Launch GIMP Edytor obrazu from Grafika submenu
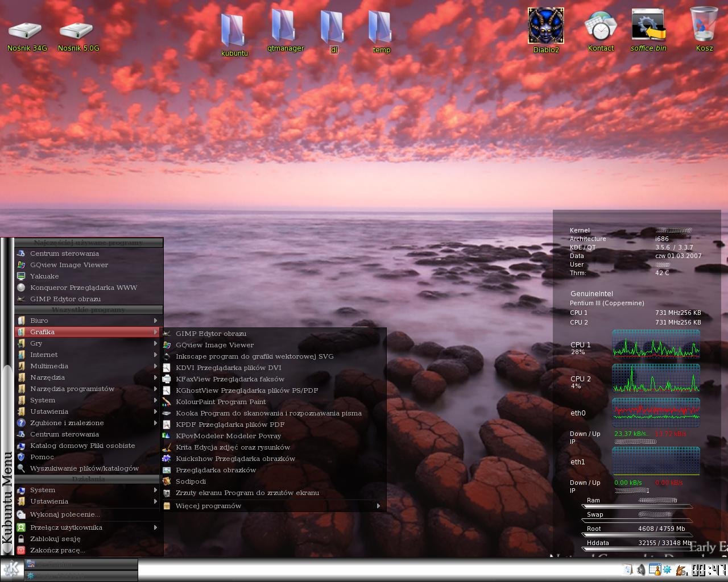The image size is (728, 582). tap(274, 334)
